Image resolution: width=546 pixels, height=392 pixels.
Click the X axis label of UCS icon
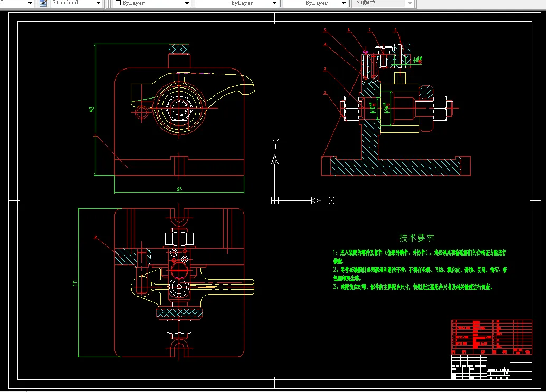[331, 201]
